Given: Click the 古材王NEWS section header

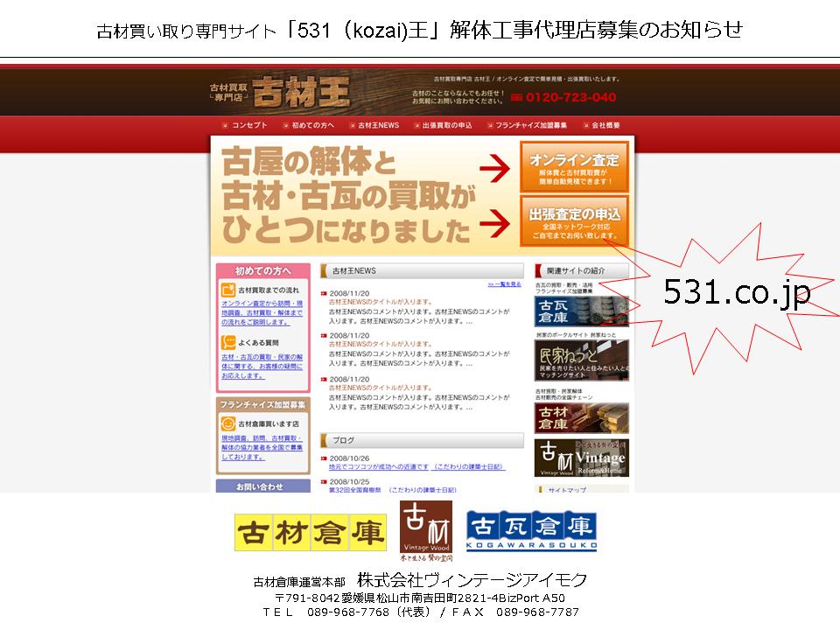Looking at the screenshot, I should (422, 271).
